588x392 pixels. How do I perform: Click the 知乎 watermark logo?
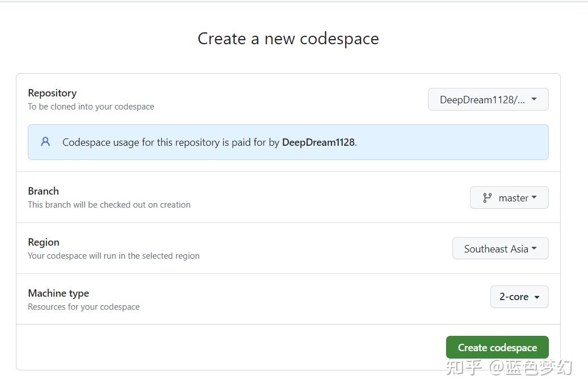click(x=464, y=368)
